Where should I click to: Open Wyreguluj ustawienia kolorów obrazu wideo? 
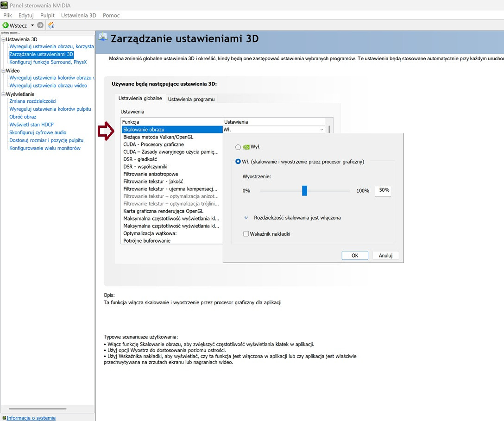(52, 78)
